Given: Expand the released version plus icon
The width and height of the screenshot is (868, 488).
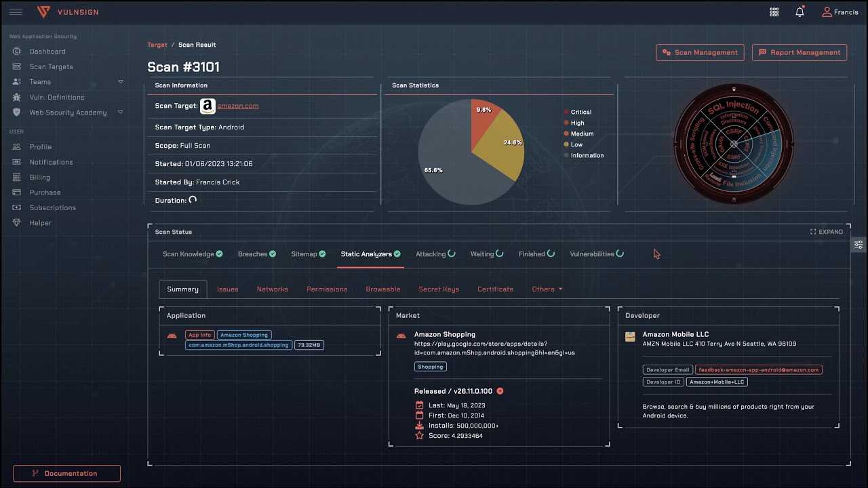Looking at the screenshot, I should (x=500, y=391).
